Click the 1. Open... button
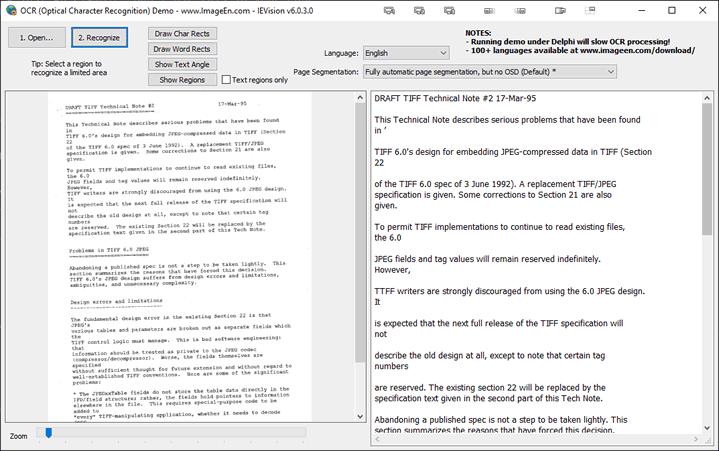Image resolution: width=719 pixels, height=451 pixels. click(x=37, y=38)
